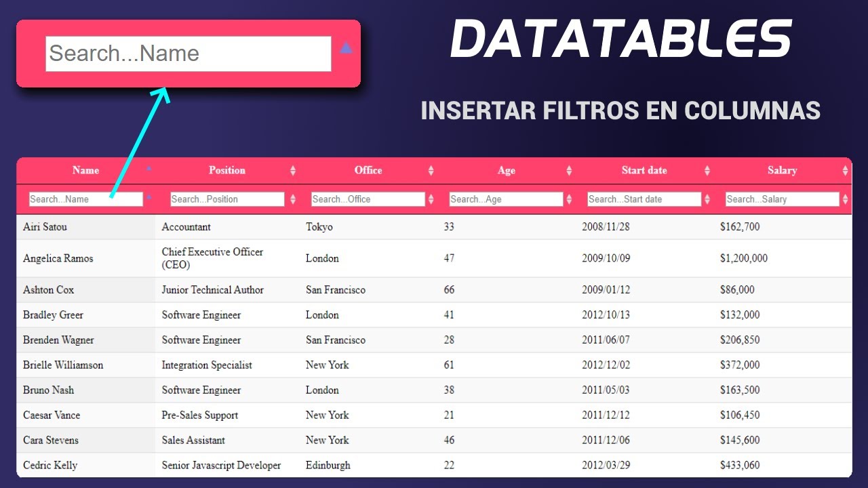The height and width of the screenshot is (488, 868).
Task: Focus the Search...Position filter field
Action: pyautogui.click(x=227, y=199)
